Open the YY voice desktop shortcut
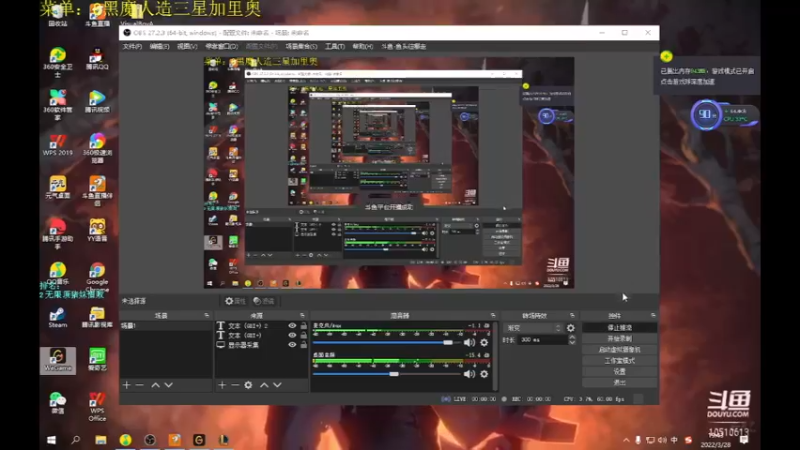800x450 pixels. [x=97, y=230]
